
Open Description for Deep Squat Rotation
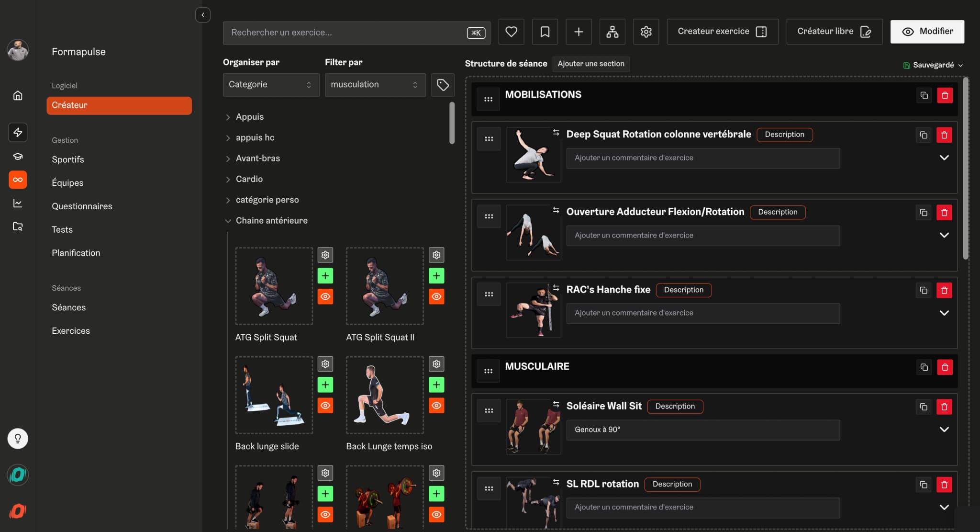pos(784,135)
